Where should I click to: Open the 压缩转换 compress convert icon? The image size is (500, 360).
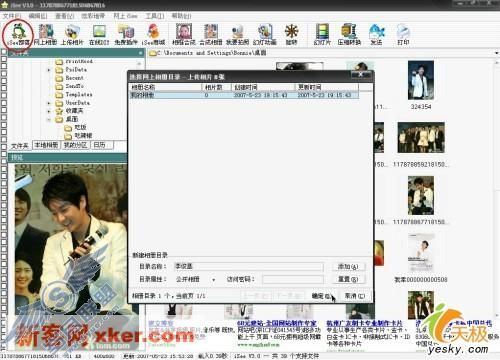(349, 35)
